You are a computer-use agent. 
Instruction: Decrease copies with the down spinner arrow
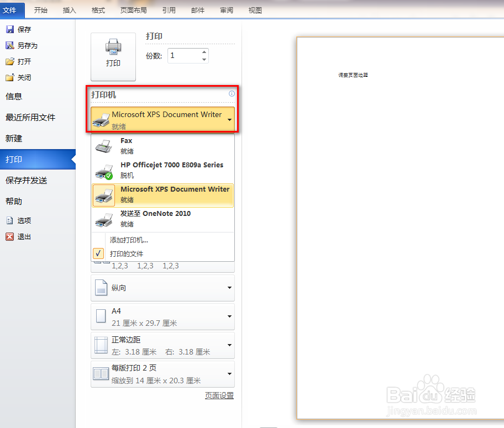(x=204, y=60)
